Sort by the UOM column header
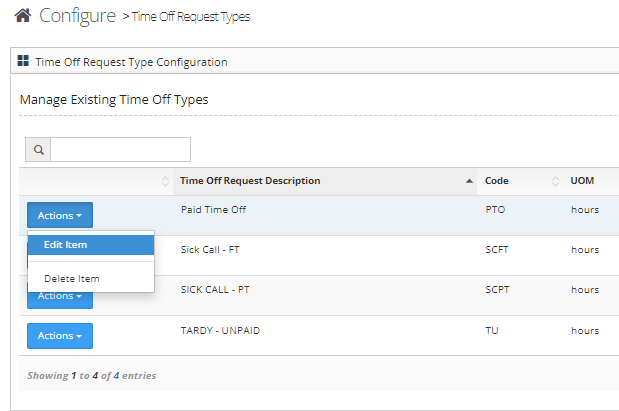Image resolution: width=619 pixels, height=411 pixels. point(580,181)
